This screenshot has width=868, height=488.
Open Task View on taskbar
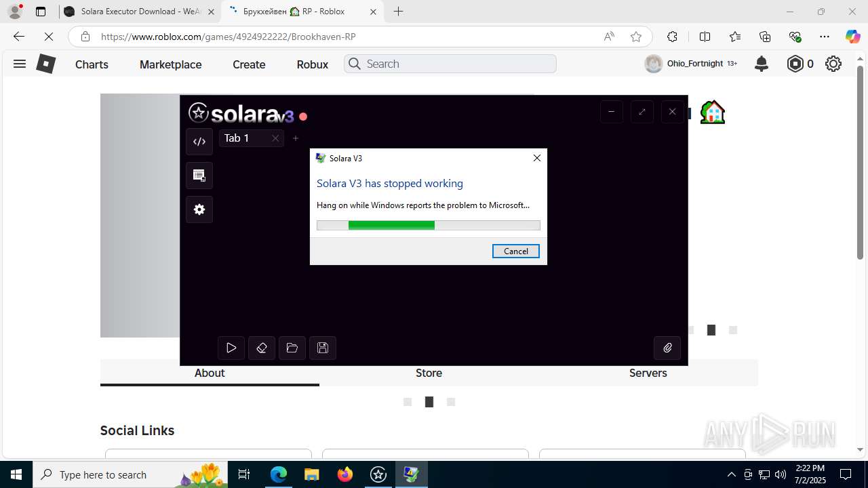[x=245, y=474]
